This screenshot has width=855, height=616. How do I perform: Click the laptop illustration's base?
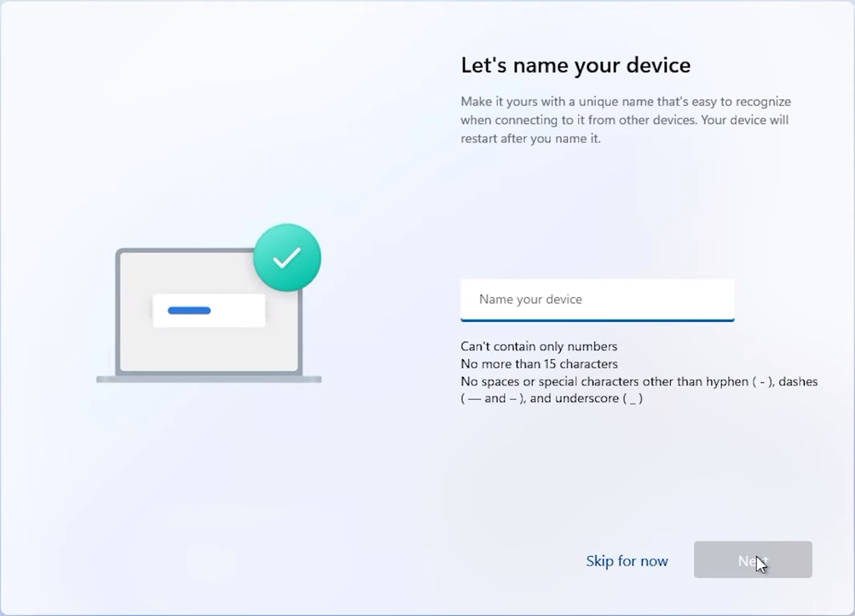pyautogui.click(x=209, y=379)
